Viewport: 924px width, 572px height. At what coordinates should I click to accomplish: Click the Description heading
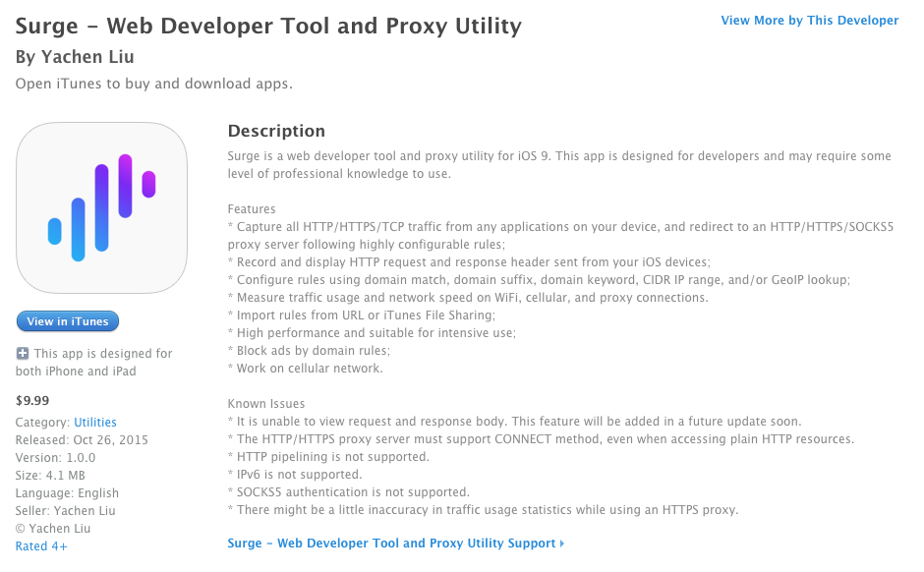click(x=276, y=131)
